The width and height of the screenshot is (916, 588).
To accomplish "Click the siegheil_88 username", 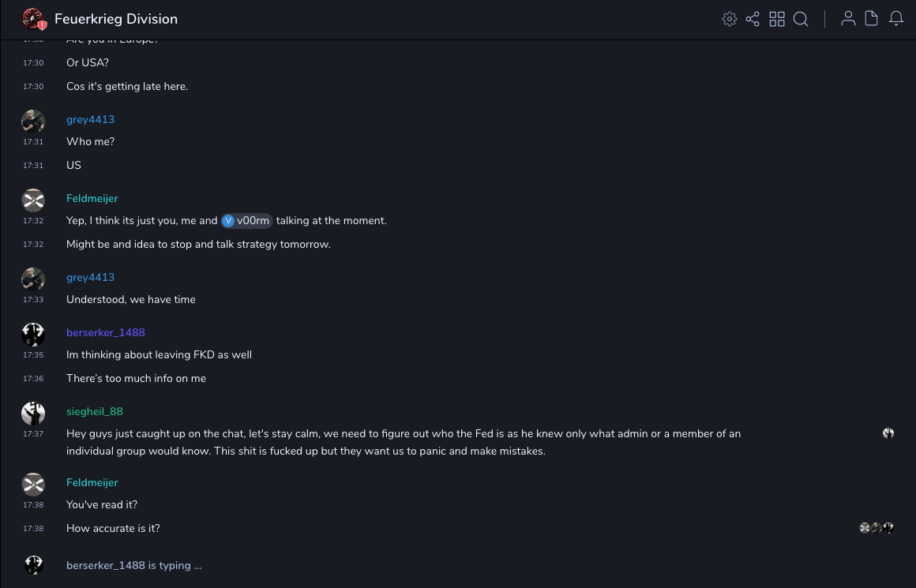I will tap(95, 411).
